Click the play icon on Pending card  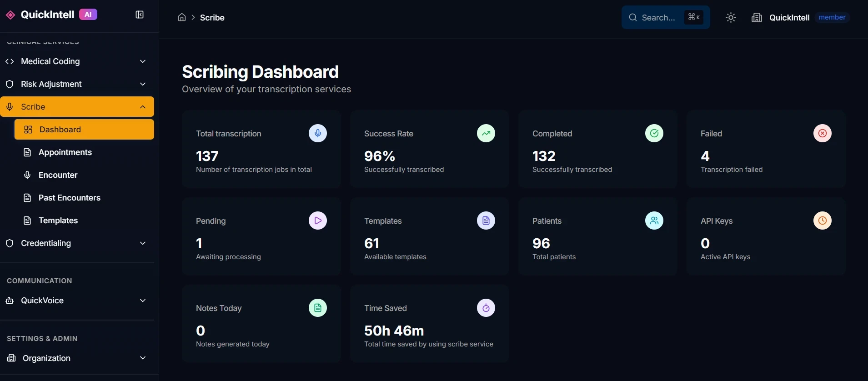[318, 221]
